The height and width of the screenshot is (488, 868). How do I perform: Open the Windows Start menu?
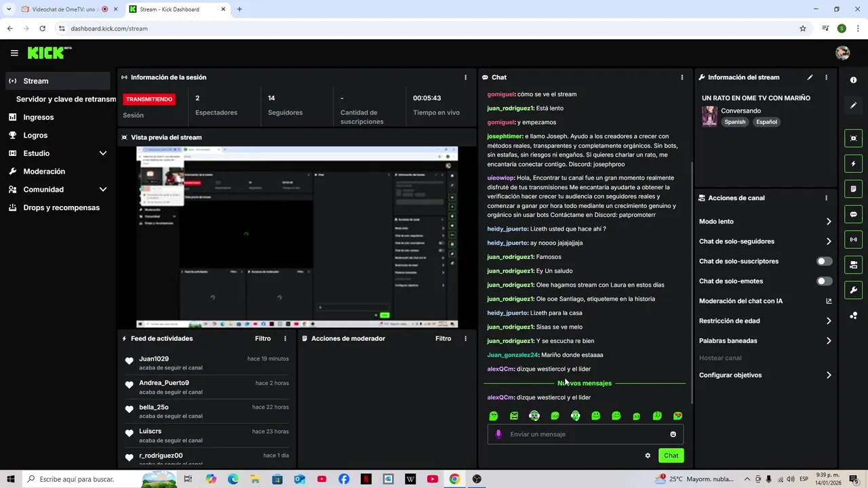11,479
